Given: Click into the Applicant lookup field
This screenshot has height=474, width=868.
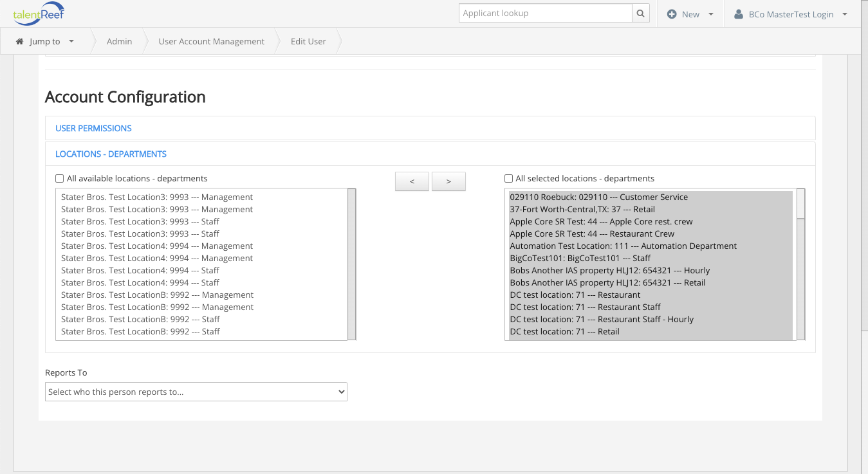Looking at the screenshot, I should tap(546, 14).
